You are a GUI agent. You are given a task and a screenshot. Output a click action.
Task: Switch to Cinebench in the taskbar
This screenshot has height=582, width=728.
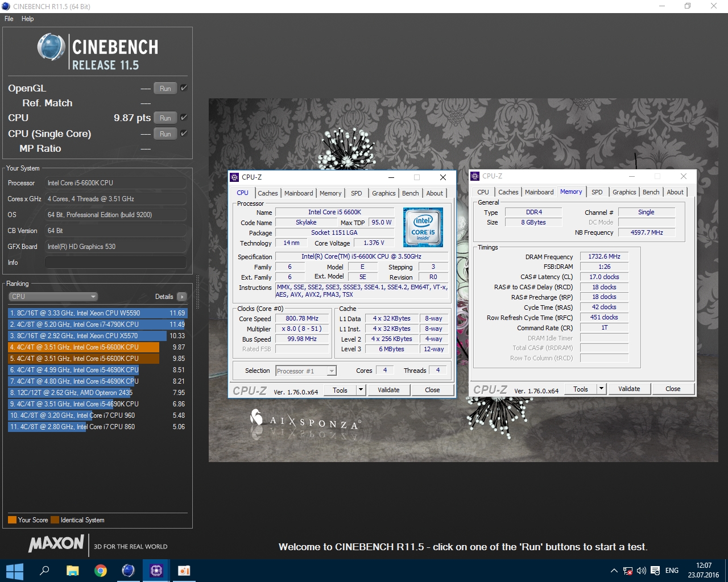[x=129, y=571]
